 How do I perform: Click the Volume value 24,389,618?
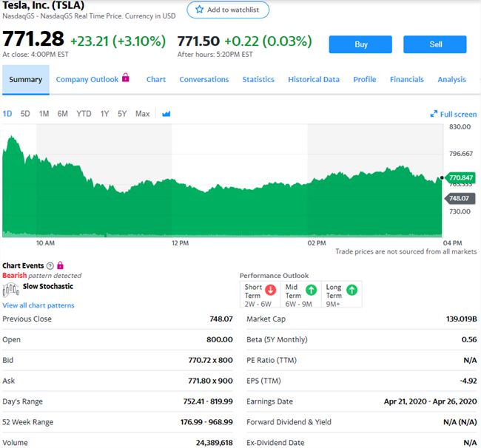(x=214, y=443)
